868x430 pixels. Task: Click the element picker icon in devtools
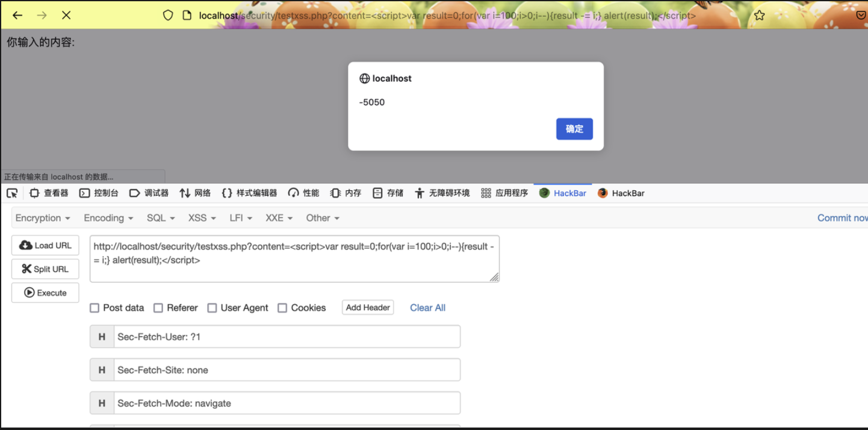click(x=12, y=193)
